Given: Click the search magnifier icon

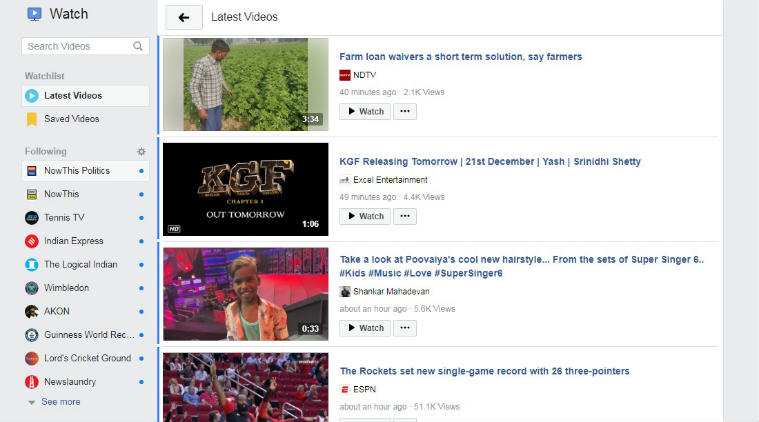Looking at the screenshot, I should (138, 46).
